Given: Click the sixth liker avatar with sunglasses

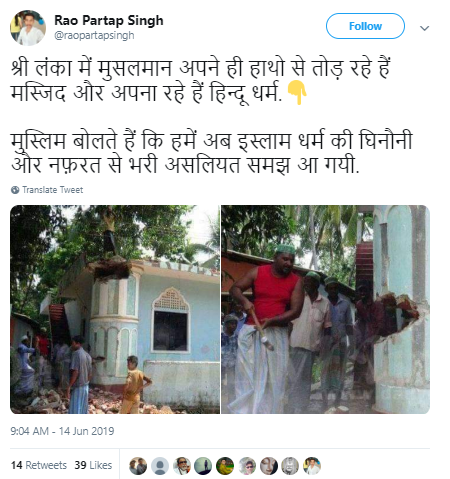Looking at the screenshot, I should click(247, 466).
